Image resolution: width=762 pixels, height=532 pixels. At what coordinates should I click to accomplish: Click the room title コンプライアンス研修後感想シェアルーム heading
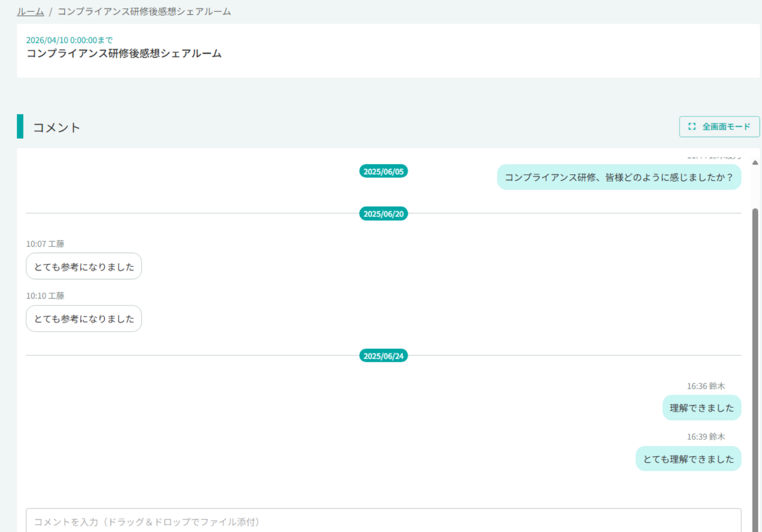[x=124, y=53]
